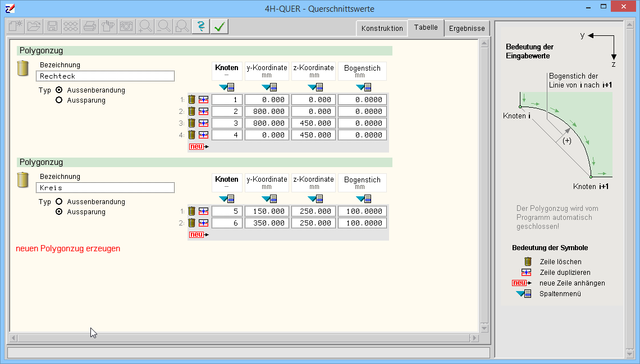The height and width of the screenshot is (364, 640).
Task: Append new row to Rechteck table
Action: click(198, 146)
